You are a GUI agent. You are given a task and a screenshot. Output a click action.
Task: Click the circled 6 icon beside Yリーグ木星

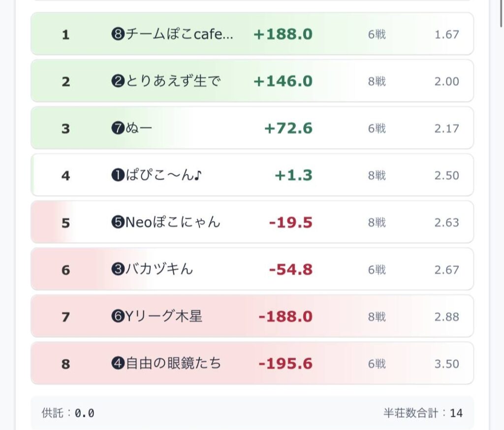click(117, 317)
